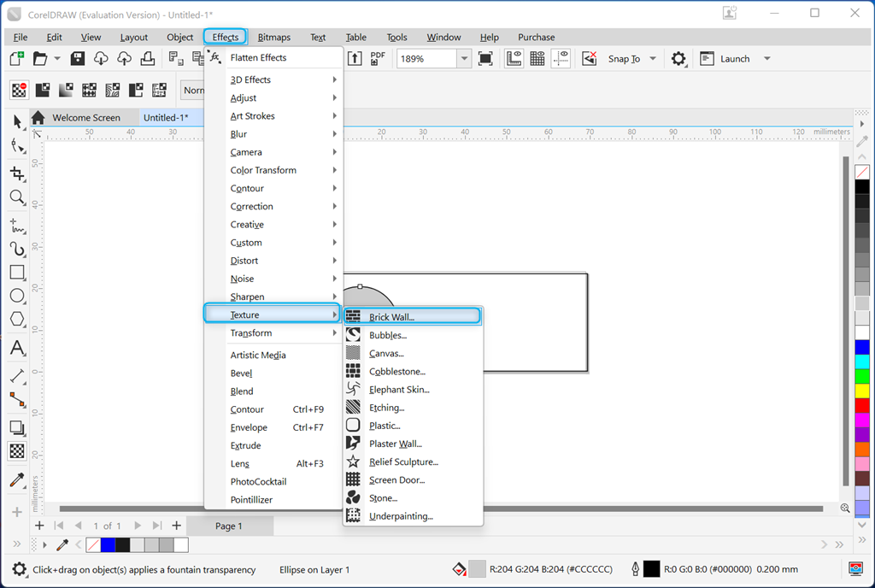Viewport: 875px width, 588px height.
Task: Expand the 3D Effects submenu
Action: tap(273, 79)
